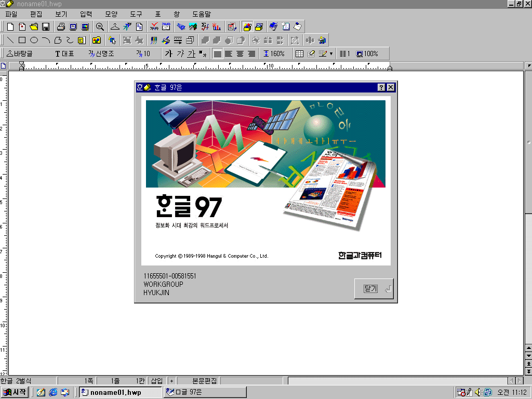Open the 도움말 menu
Image resolution: width=532 pixels, height=399 pixels.
click(x=202, y=14)
